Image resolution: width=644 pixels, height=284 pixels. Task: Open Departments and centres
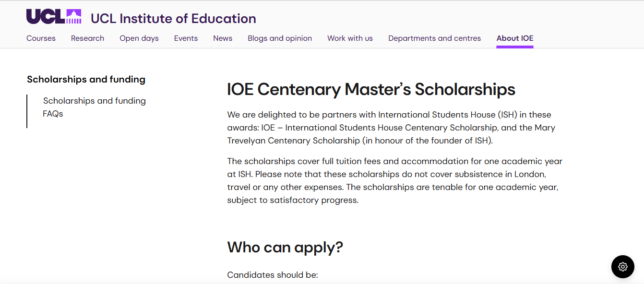434,38
